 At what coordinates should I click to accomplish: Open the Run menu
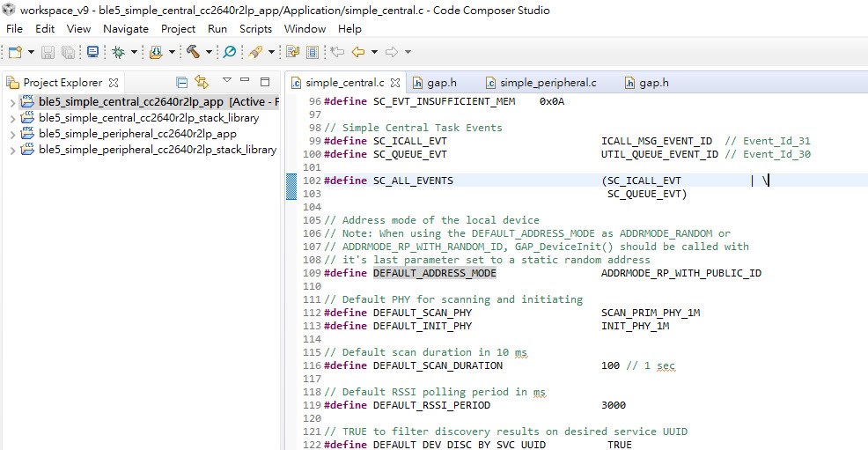pyautogui.click(x=217, y=29)
